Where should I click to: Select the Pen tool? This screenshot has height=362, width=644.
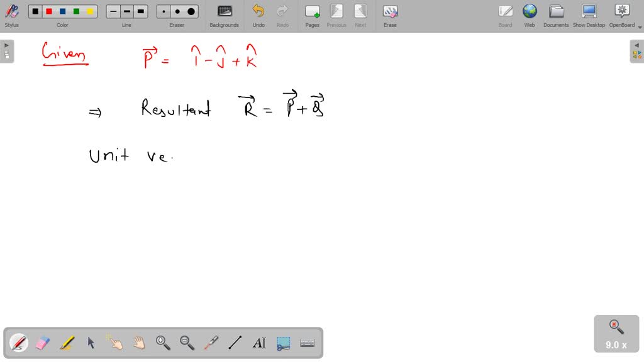[x=18, y=343]
